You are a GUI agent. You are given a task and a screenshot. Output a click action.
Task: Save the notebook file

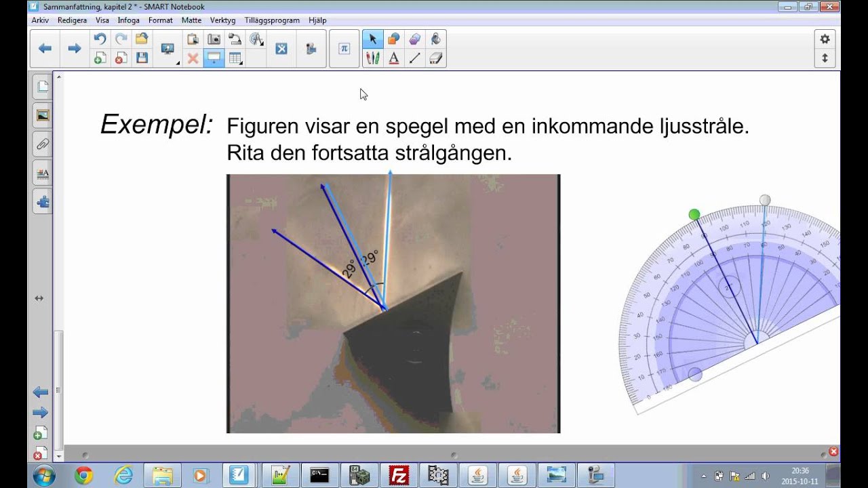pos(142,58)
